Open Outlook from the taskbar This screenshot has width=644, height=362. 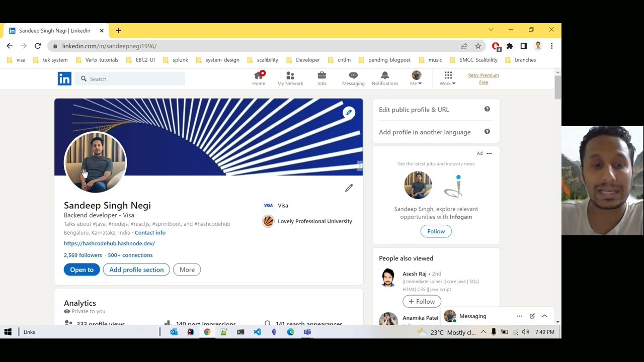click(174, 332)
